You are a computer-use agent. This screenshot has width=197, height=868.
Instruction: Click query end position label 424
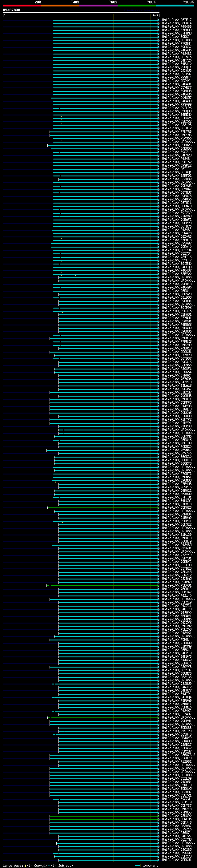155,15
